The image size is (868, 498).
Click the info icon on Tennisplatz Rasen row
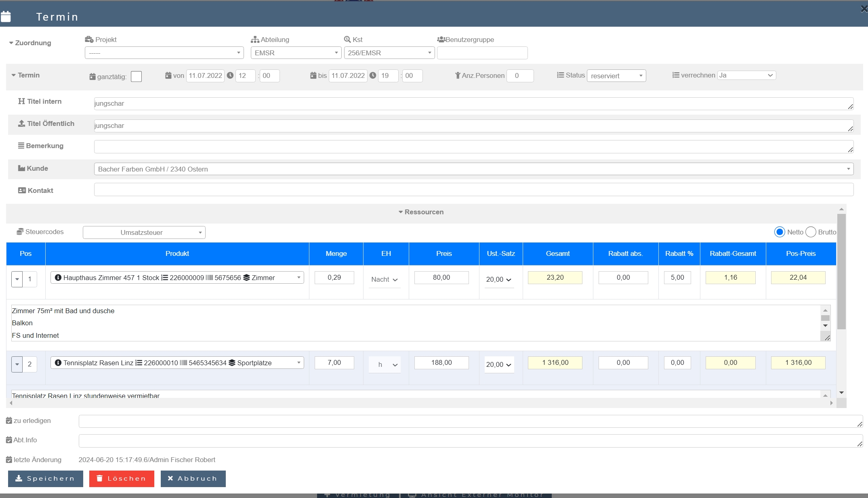pos(58,363)
